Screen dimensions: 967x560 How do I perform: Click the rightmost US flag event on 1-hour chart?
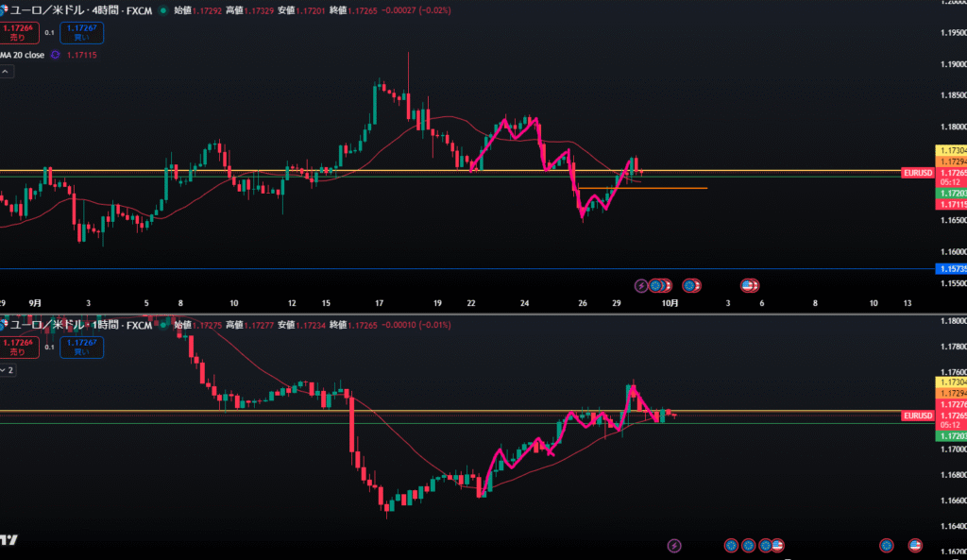pyautogui.click(x=914, y=545)
